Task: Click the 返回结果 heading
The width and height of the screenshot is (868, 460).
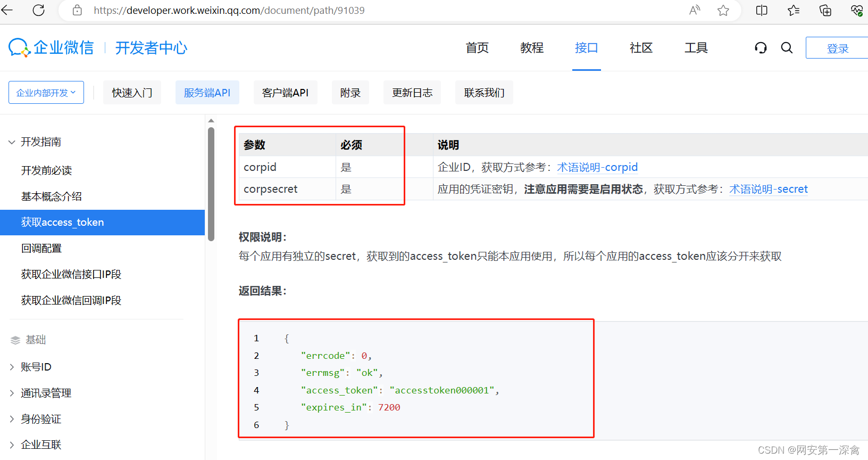Action: coord(263,291)
